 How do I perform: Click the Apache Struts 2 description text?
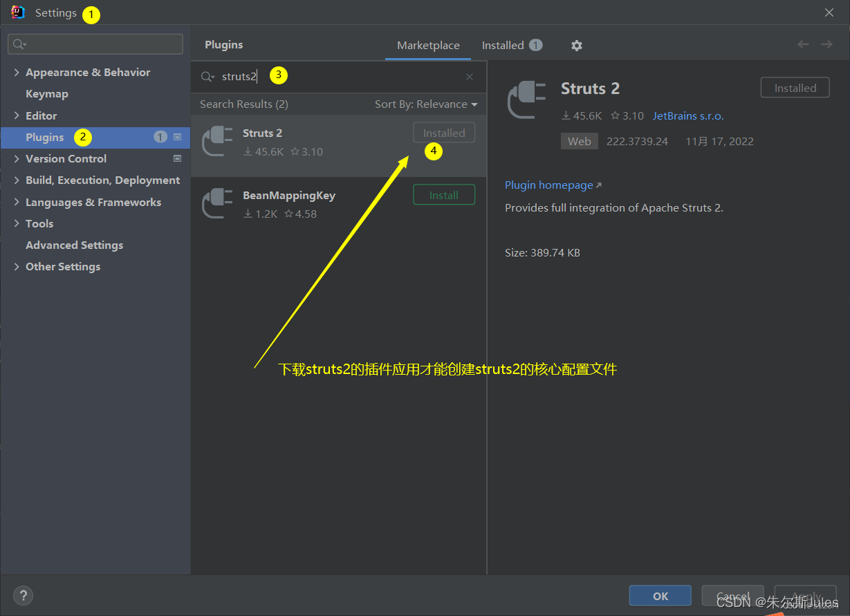(x=614, y=207)
